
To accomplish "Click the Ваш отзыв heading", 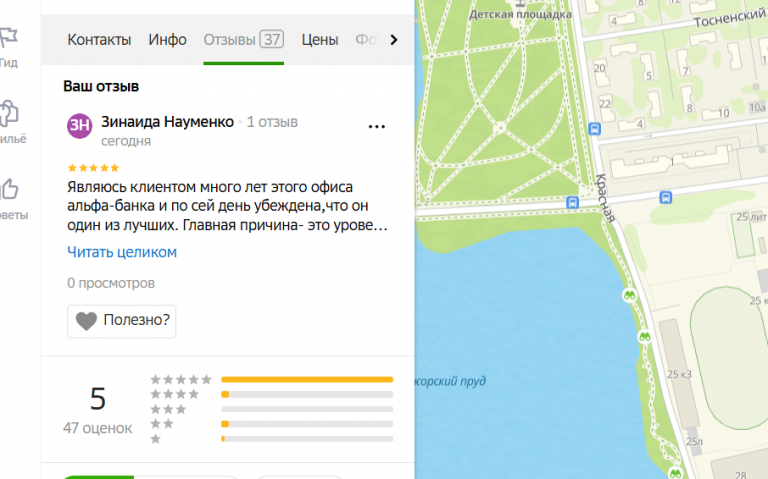I will click(x=101, y=87).
